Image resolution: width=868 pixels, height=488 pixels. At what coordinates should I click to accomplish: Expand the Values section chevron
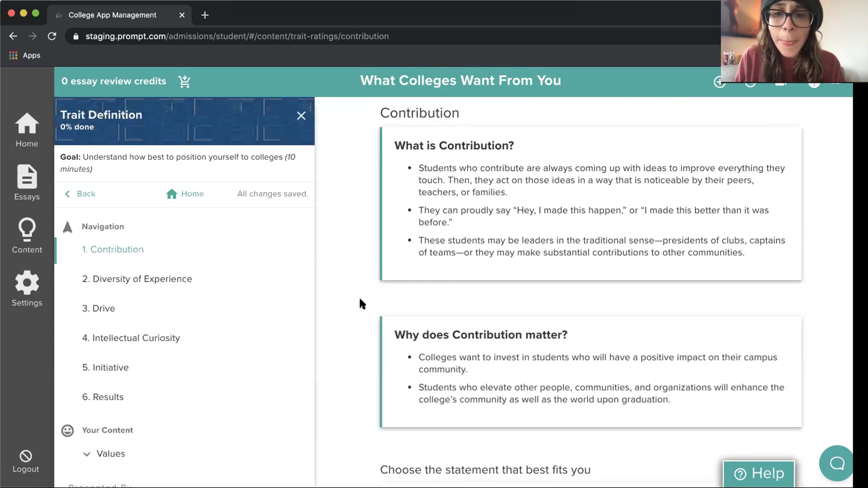(x=87, y=454)
